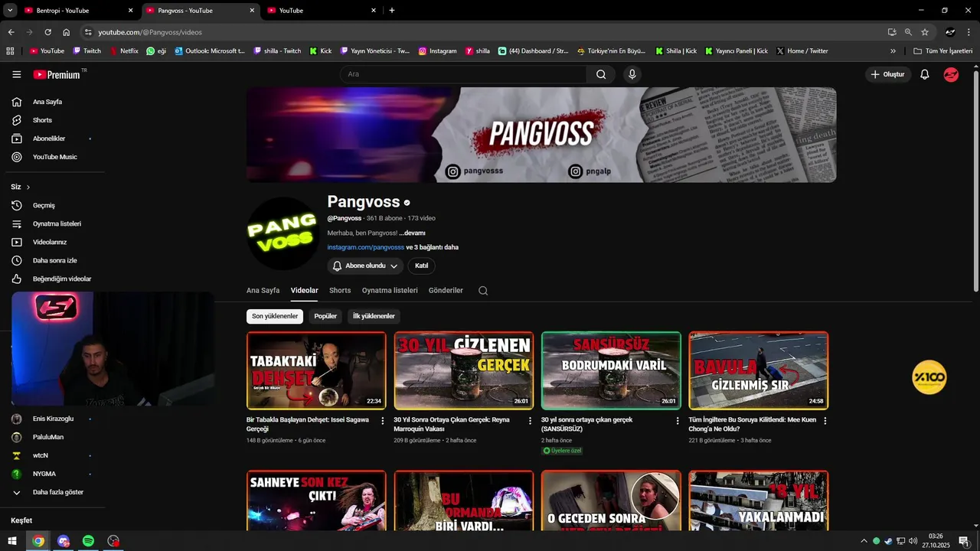Switch to channel Ana Sayfa tab
The height and width of the screenshot is (551, 980).
click(x=263, y=291)
